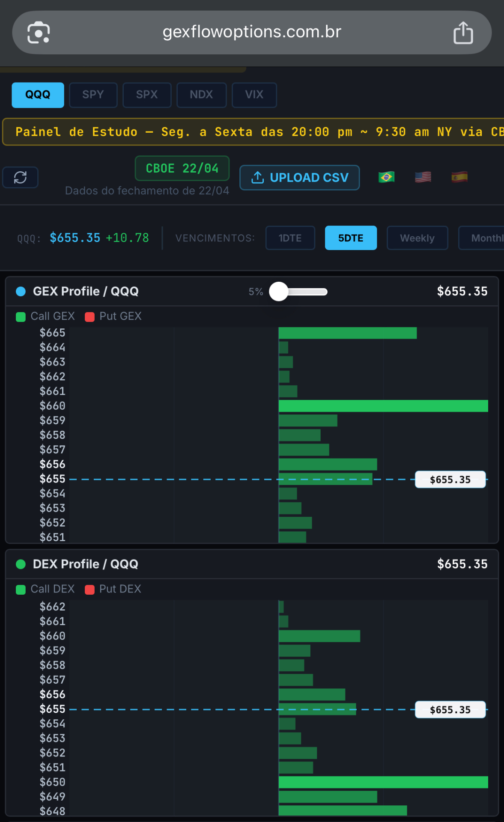Select the USA flag language

click(423, 177)
